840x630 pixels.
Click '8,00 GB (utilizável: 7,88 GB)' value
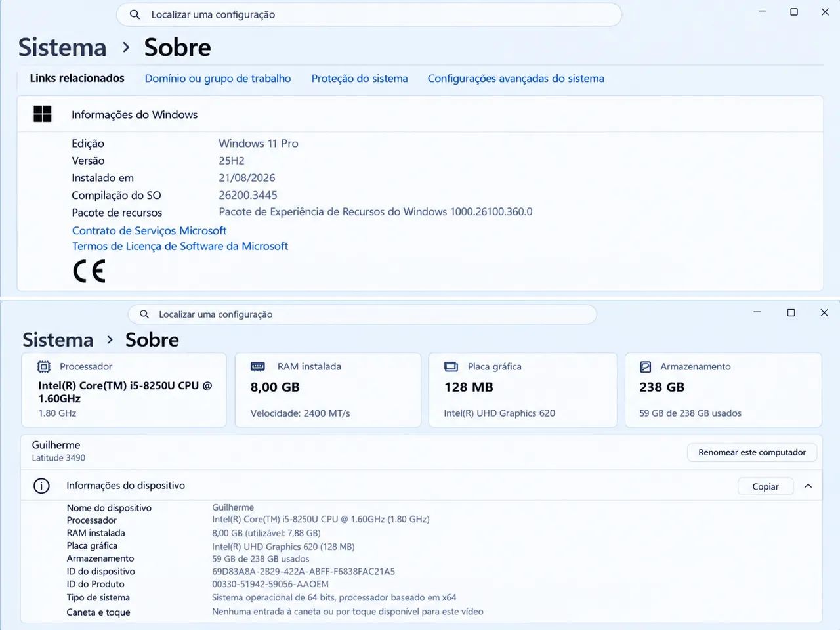[x=266, y=533]
